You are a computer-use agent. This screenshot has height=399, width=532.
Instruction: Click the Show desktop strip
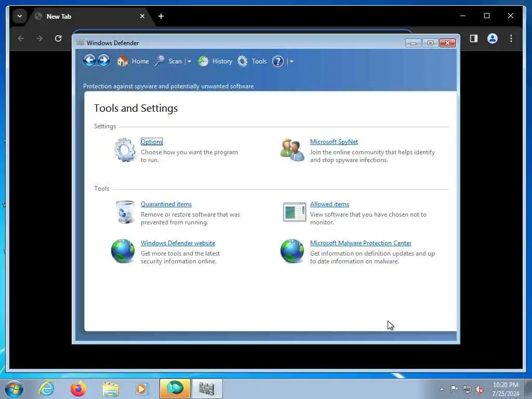pos(528,389)
